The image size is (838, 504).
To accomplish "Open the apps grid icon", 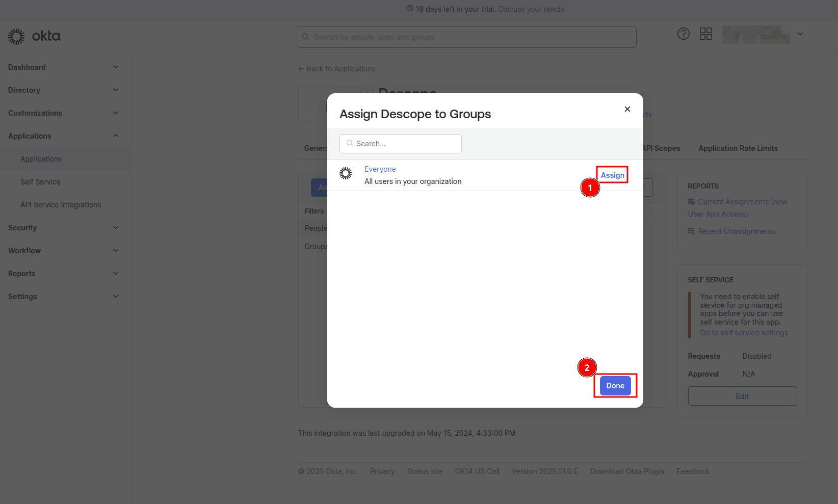I will 705,34.
